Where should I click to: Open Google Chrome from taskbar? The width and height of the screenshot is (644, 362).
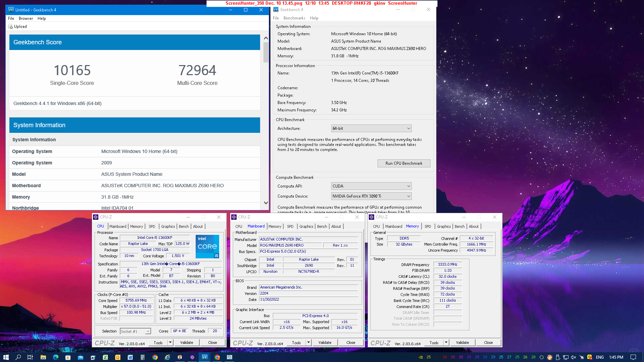tap(155, 357)
